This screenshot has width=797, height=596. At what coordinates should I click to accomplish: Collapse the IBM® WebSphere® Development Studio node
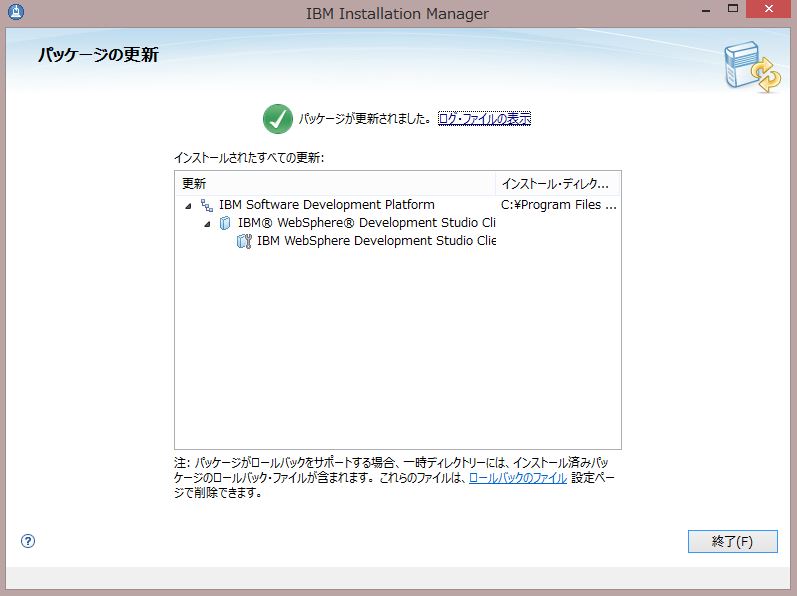click(x=207, y=224)
